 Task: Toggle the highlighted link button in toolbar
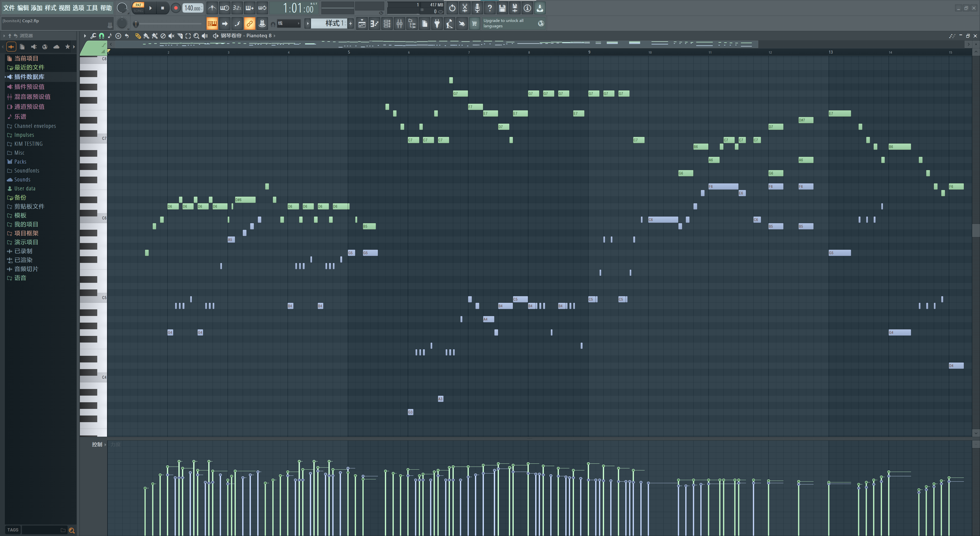tap(250, 23)
